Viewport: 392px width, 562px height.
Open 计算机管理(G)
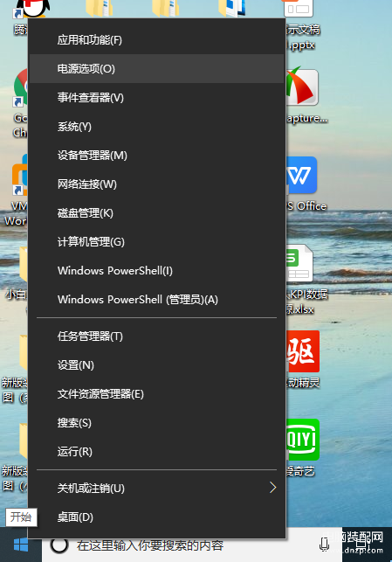pos(156,242)
